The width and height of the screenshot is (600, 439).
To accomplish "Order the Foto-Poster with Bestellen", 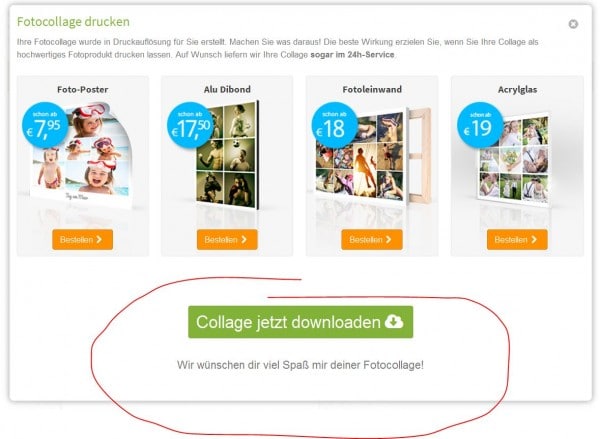I will pyautogui.click(x=83, y=240).
